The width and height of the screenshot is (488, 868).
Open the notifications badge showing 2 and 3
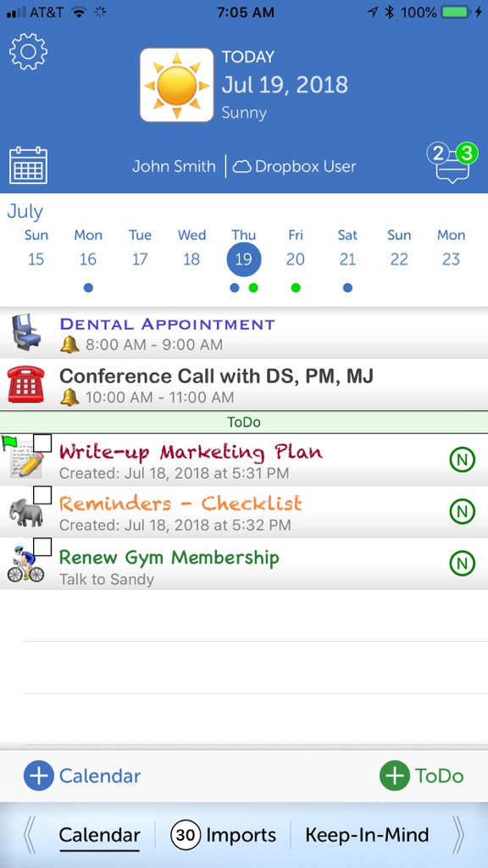(x=452, y=162)
